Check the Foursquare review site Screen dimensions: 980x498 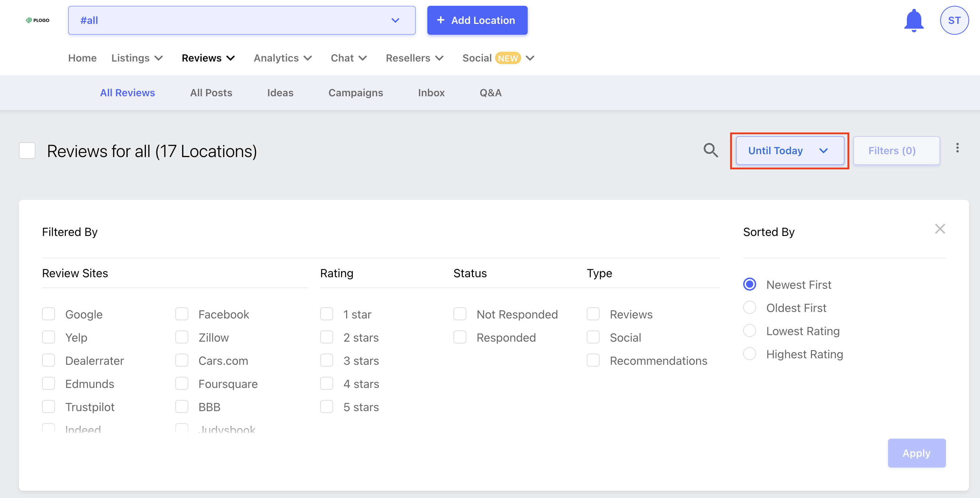click(182, 384)
